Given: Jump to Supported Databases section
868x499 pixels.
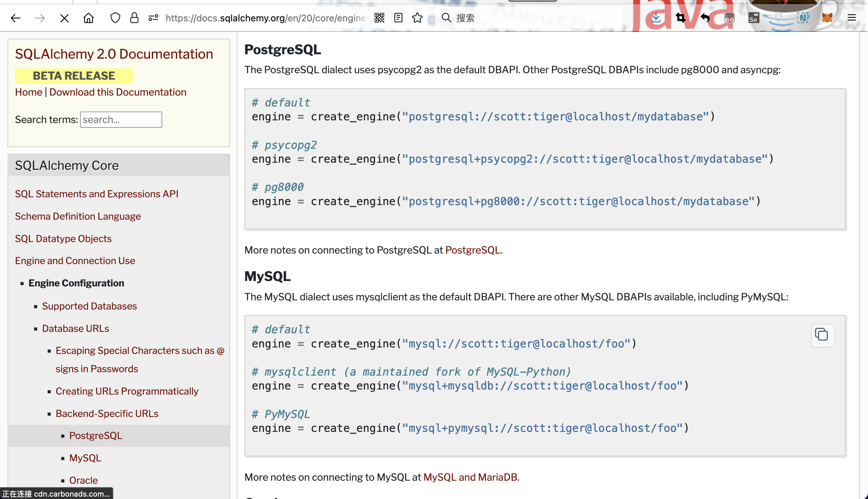Looking at the screenshot, I should click(89, 306).
